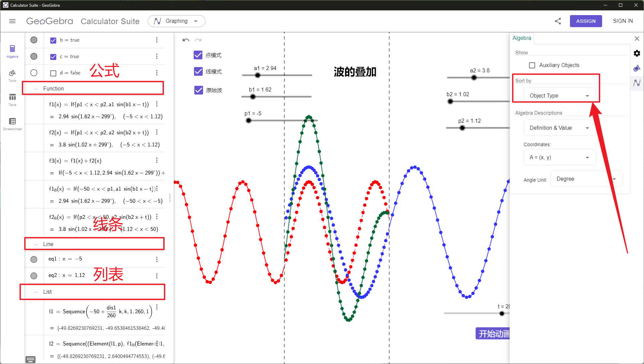
Task: Switch to the Tools sidebar view
Action: coord(12,75)
